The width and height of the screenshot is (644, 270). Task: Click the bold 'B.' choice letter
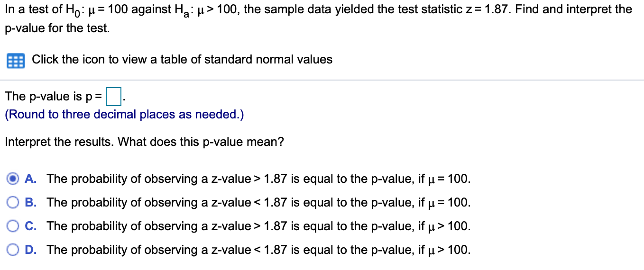(31, 203)
